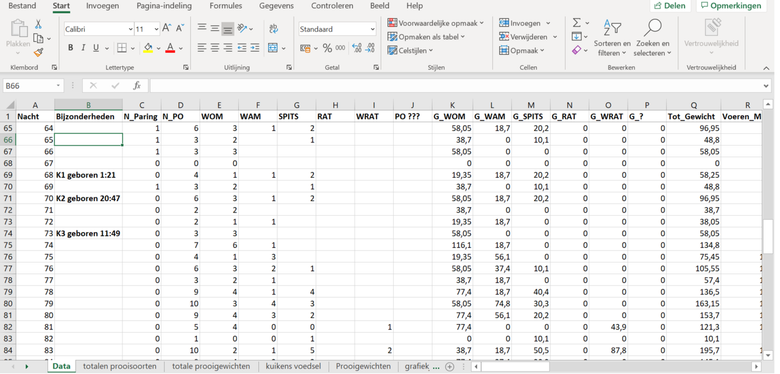The image size is (780, 374).
Task: Click Opmaak in Cellen group
Action: [522, 50]
